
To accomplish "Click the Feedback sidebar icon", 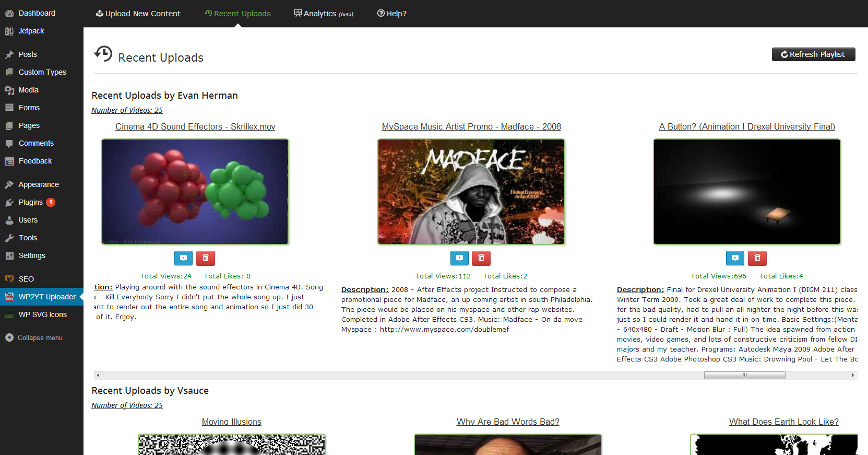I will pyautogui.click(x=9, y=161).
